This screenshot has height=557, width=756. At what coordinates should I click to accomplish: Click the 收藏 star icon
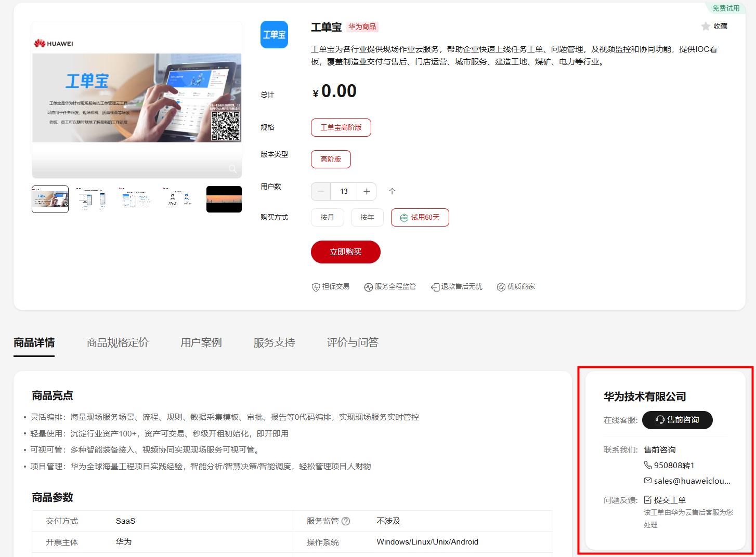click(x=706, y=26)
